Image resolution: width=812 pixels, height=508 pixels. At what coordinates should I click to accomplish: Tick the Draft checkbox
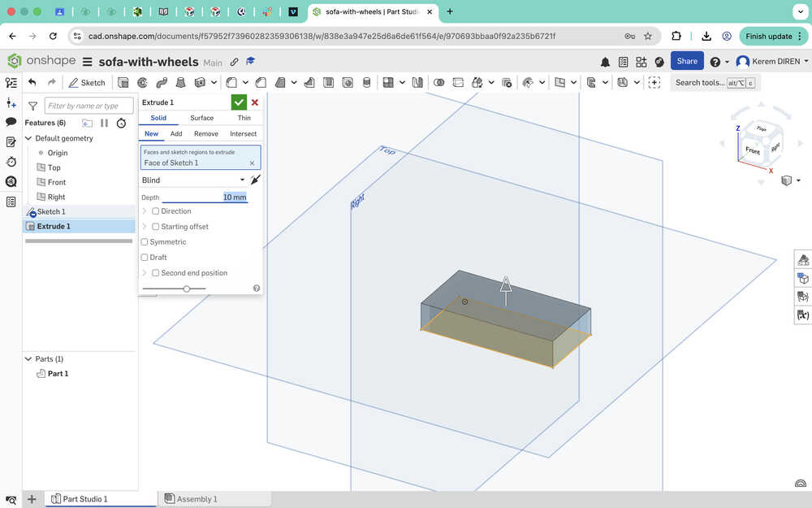click(x=145, y=258)
